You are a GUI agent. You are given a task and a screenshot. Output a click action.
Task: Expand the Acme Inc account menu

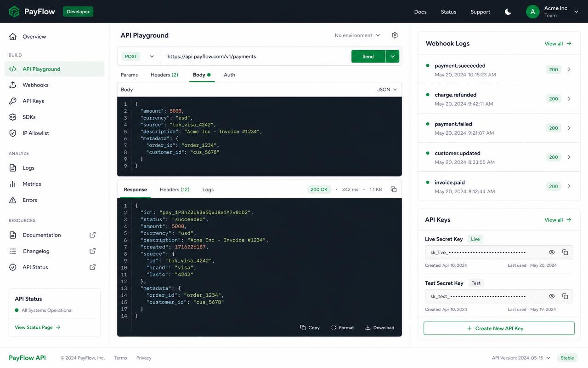(576, 12)
